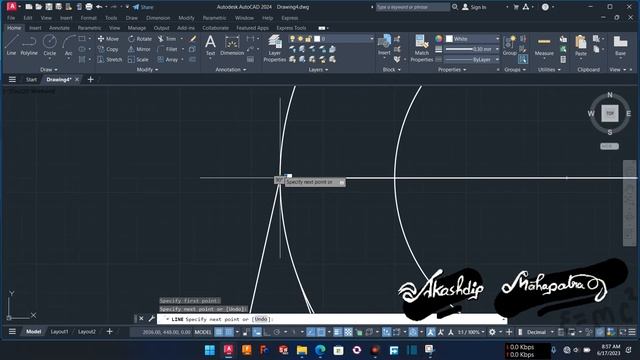Expand the Annotation panel
This screenshot has width=640, height=360.
pos(231,70)
